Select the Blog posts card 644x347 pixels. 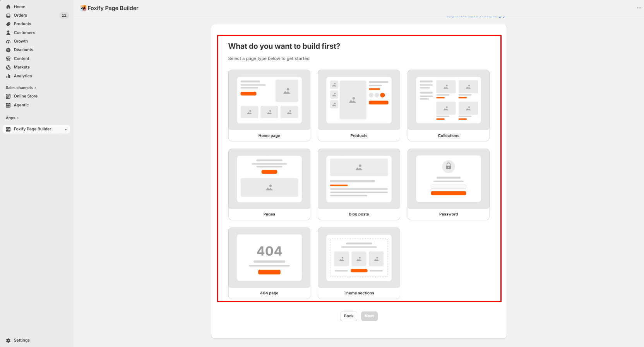(x=359, y=184)
